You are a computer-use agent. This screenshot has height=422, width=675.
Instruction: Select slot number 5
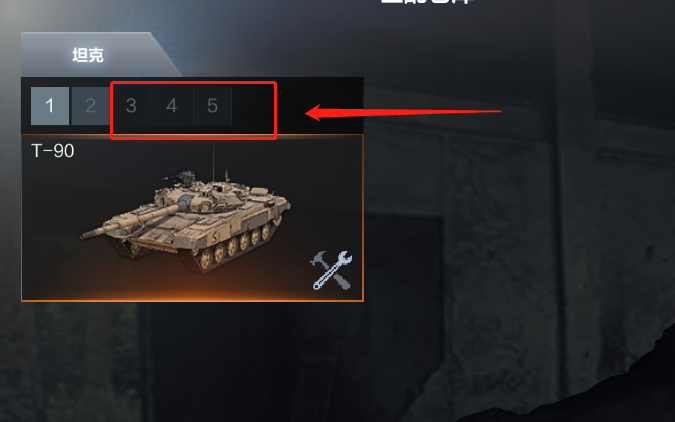(212, 106)
